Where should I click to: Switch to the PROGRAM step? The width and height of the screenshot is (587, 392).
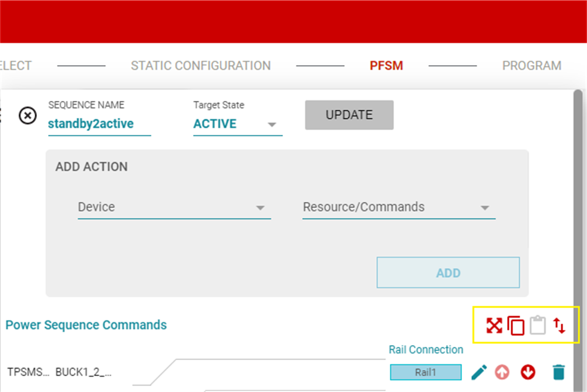pos(531,66)
